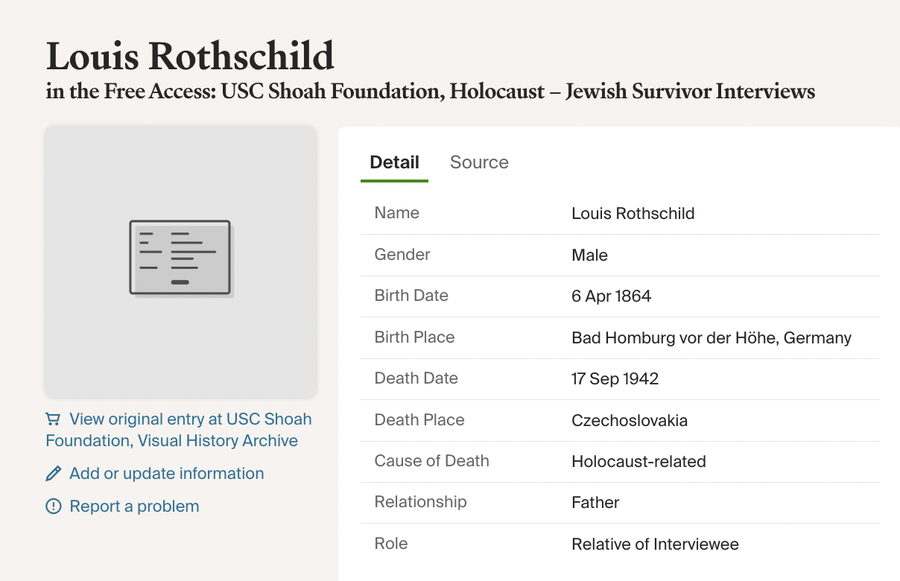Viewport: 900px width, 581px height.
Task: Click the Role value Relative of Interviewee
Action: (x=655, y=544)
